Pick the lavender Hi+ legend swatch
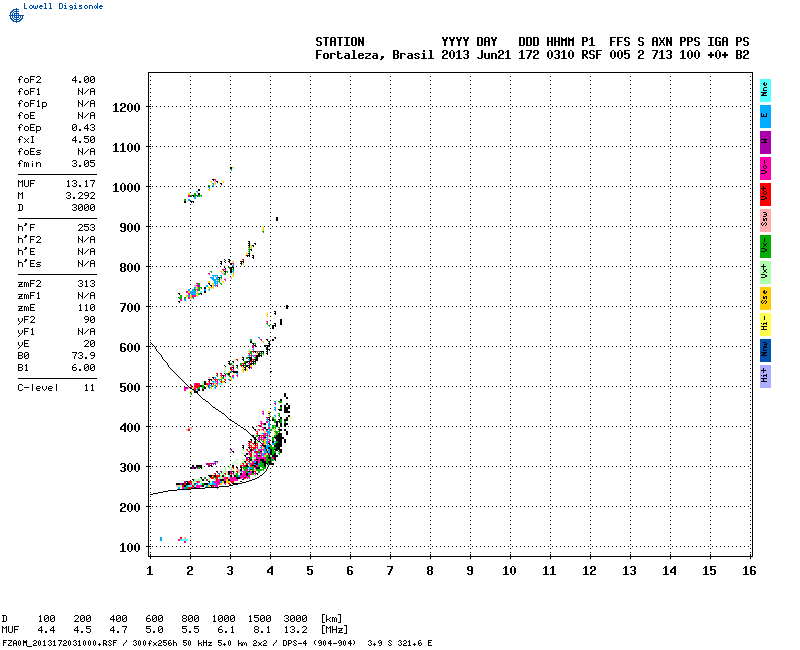 (x=765, y=377)
